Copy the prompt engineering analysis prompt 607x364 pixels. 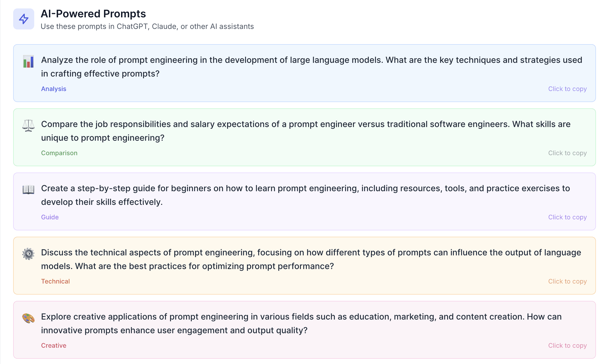tap(568, 89)
